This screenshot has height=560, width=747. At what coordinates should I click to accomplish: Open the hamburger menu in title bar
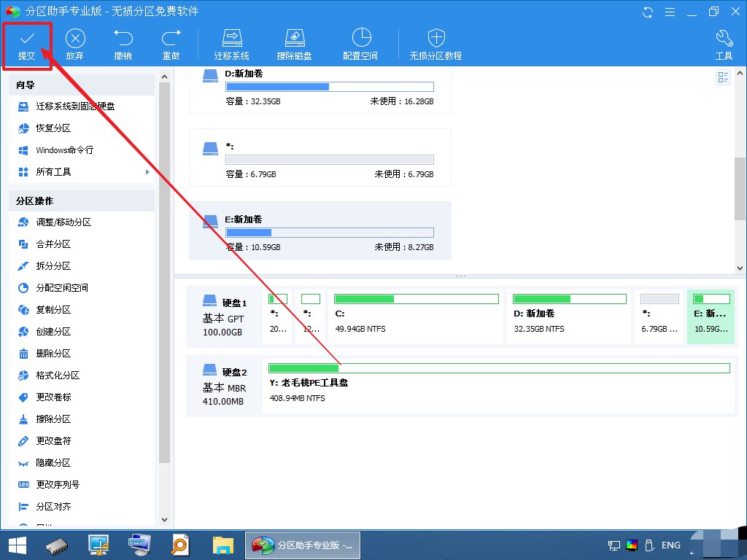click(x=670, y=12)
